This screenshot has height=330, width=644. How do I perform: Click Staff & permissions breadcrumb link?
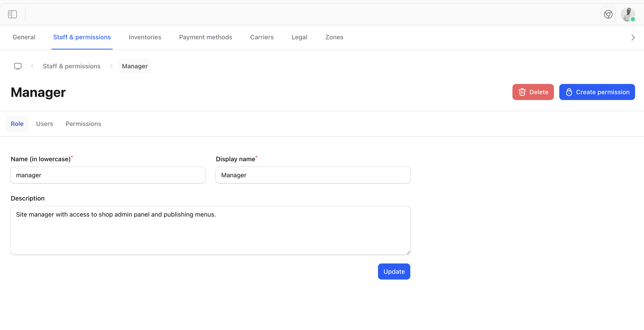pos(72,66)
